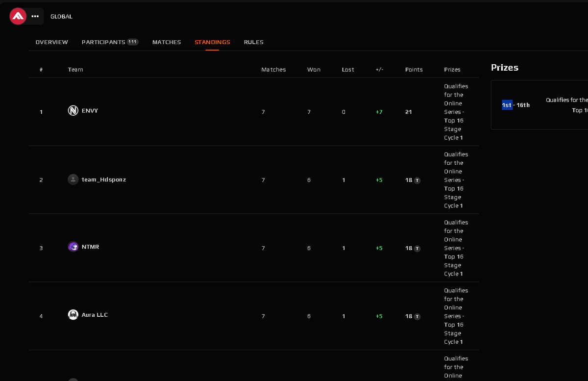Open the team_Hdsponz team link

pyautogui.click(x=104, y=179)
